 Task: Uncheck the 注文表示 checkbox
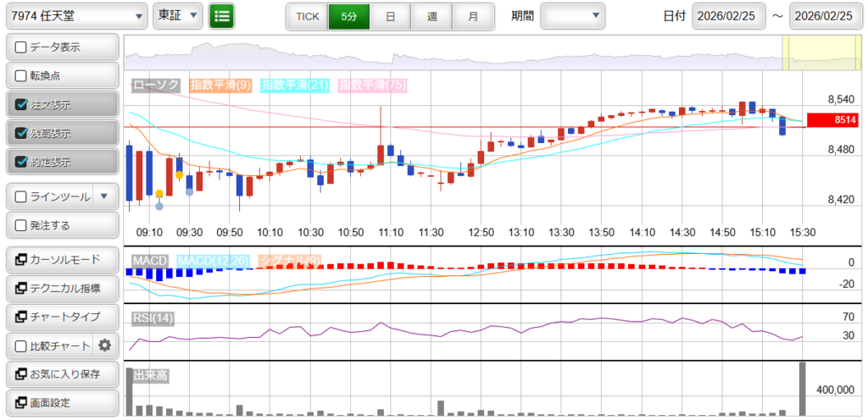coord(22,105)
